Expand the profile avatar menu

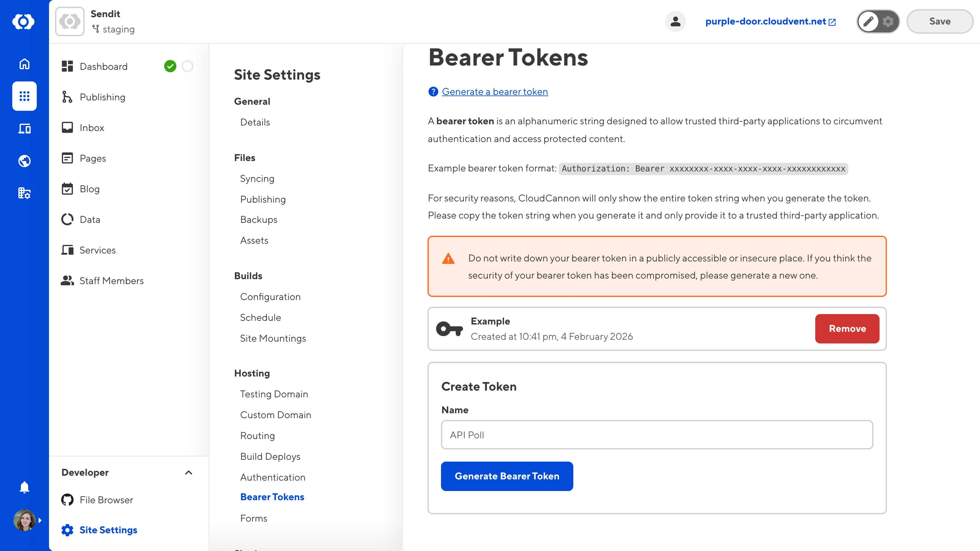pyautogui.click(x=24, y=520)
